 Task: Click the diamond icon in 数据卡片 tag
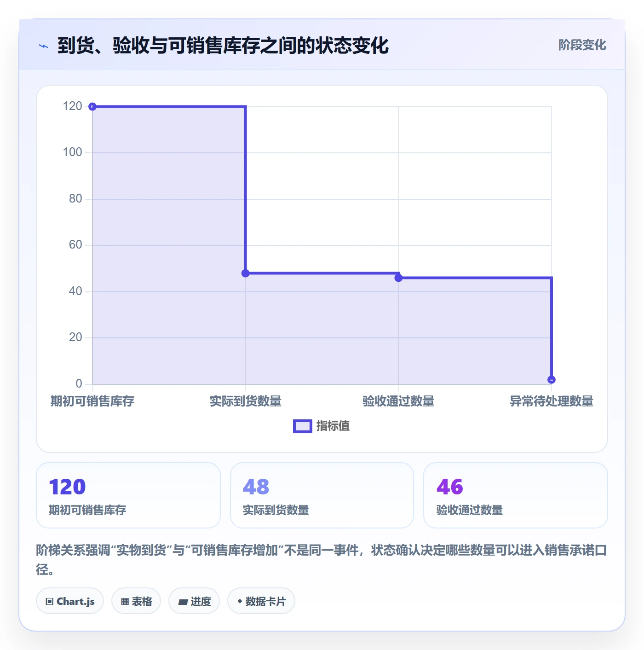pos(240,601)
